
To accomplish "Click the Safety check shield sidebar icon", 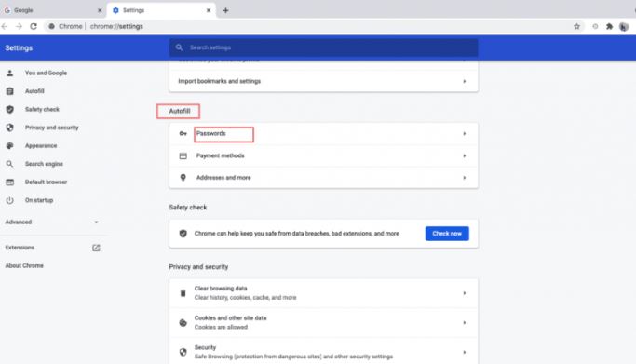I will (9, 110).
